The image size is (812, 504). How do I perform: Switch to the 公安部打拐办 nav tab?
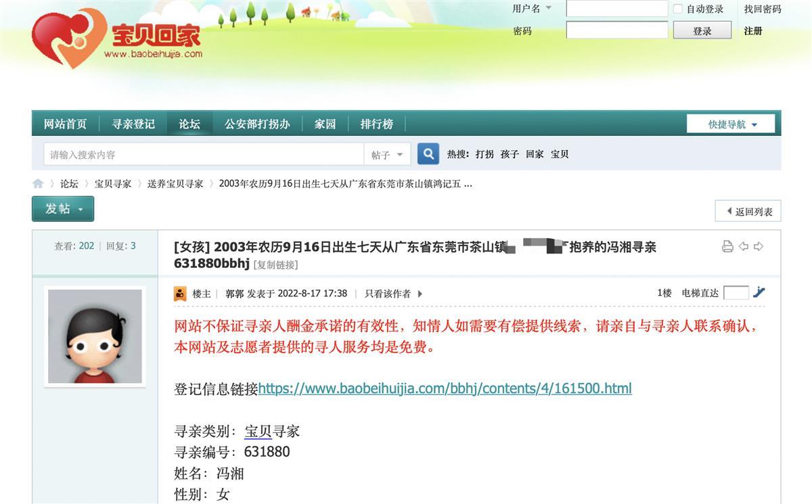(257, 124)
